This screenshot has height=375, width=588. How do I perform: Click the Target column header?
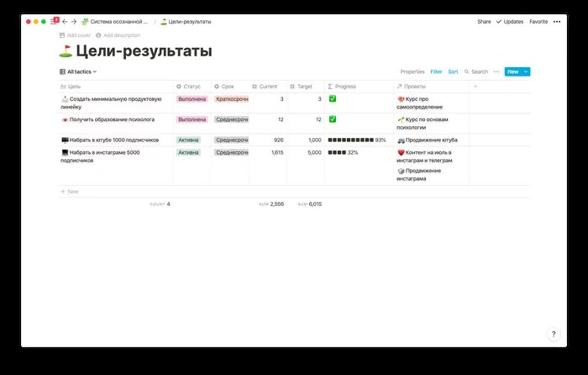[x=306, y=87]
